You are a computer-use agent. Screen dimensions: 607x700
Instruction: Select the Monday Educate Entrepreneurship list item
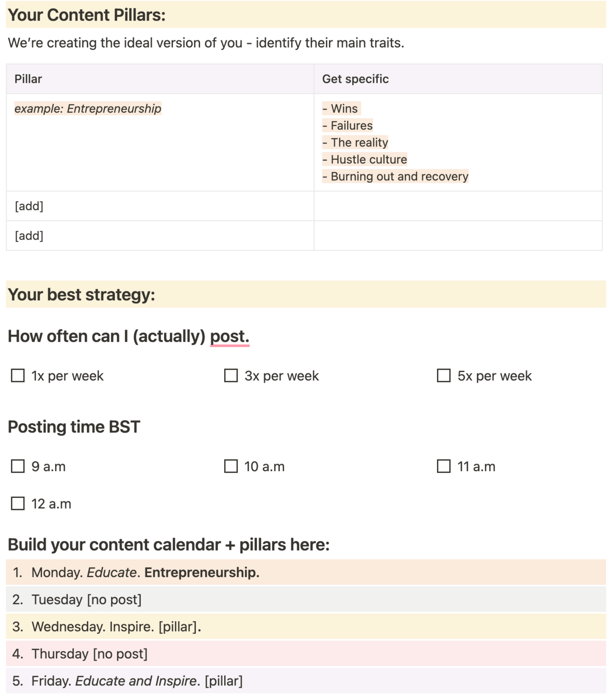(x=145, y=573)
